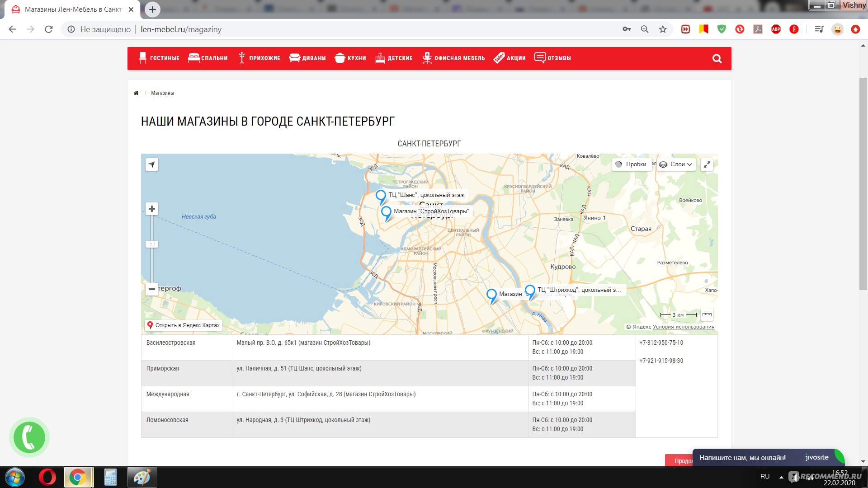Zoom out on the map with minus
The height and width of the screenshot is (488, 868).
pyautogui.click(x=152, y=289)
